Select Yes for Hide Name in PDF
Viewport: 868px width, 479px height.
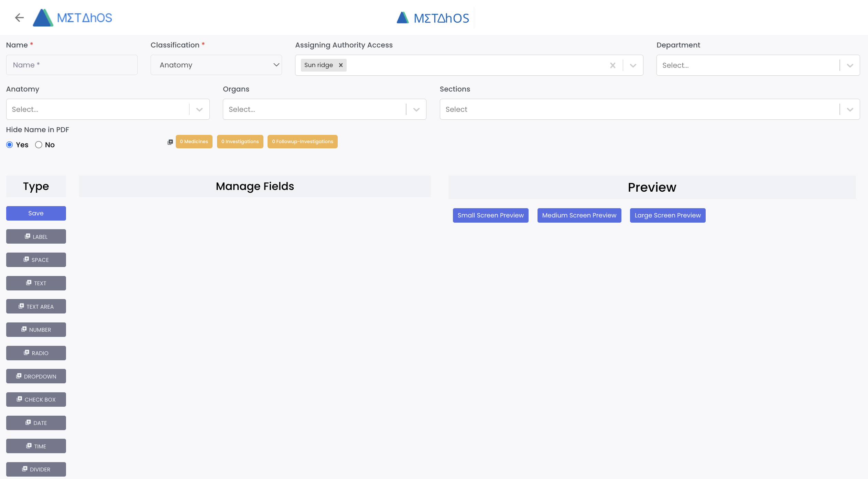point(10,145)
